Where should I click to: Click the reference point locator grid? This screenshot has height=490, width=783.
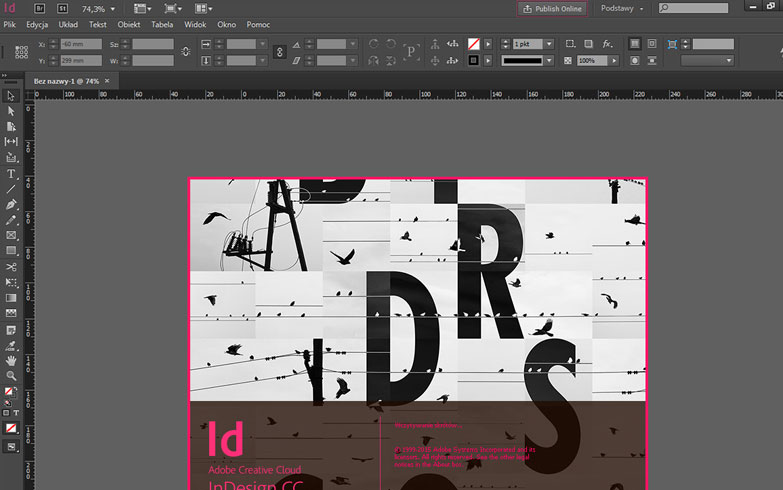tap(21, 52)
